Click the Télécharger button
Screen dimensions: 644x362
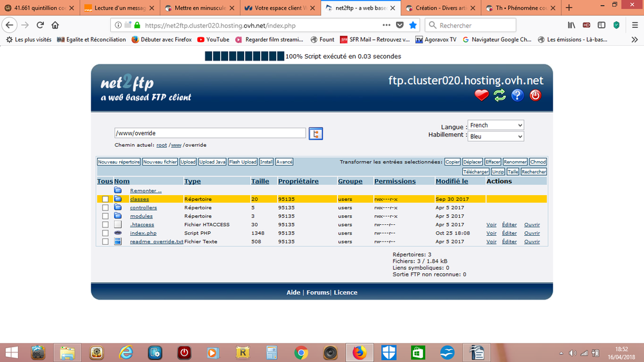click(x=476, y=172)
